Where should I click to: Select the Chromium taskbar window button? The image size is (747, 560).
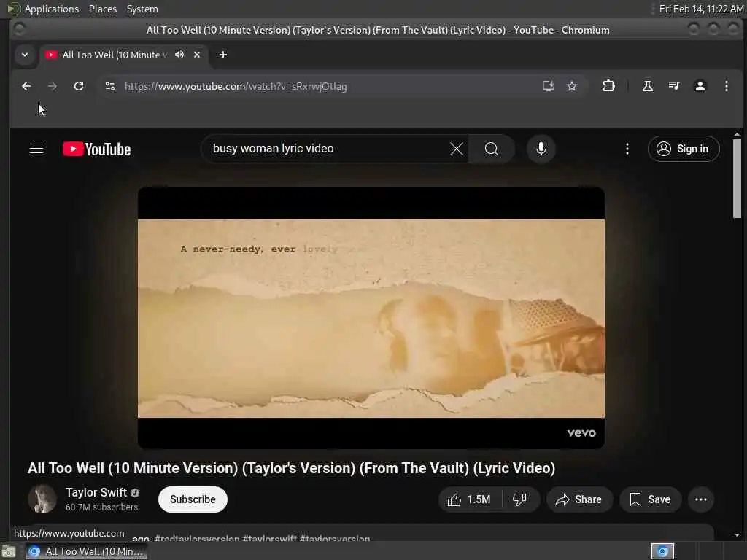click(86, 551)
